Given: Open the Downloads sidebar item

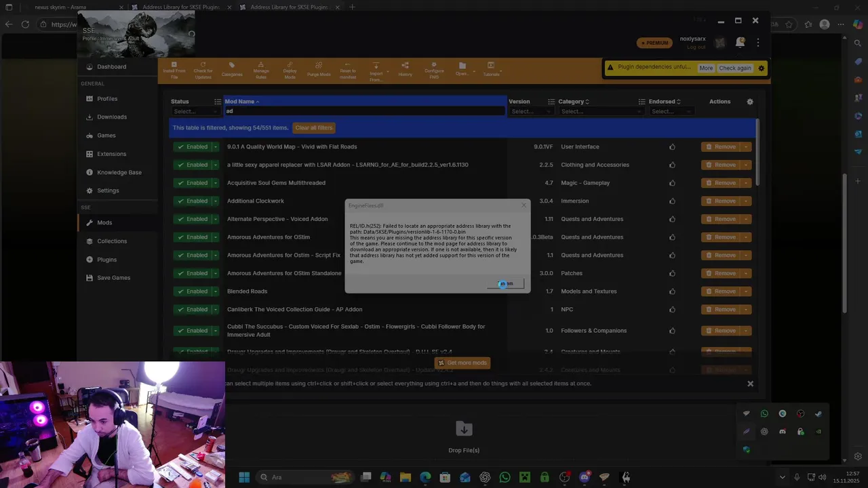Looking at the screenshot, I should pyautogui.click(x=112, y=117).
